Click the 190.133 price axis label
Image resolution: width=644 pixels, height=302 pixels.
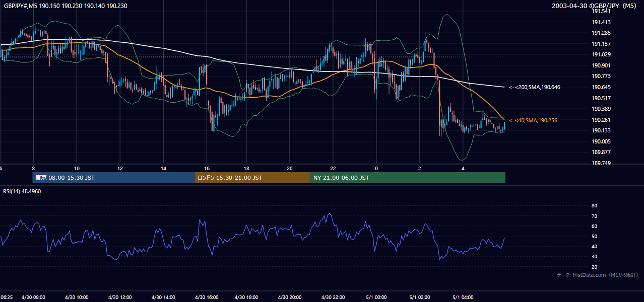pyautogui.click(x=601, y=130)
